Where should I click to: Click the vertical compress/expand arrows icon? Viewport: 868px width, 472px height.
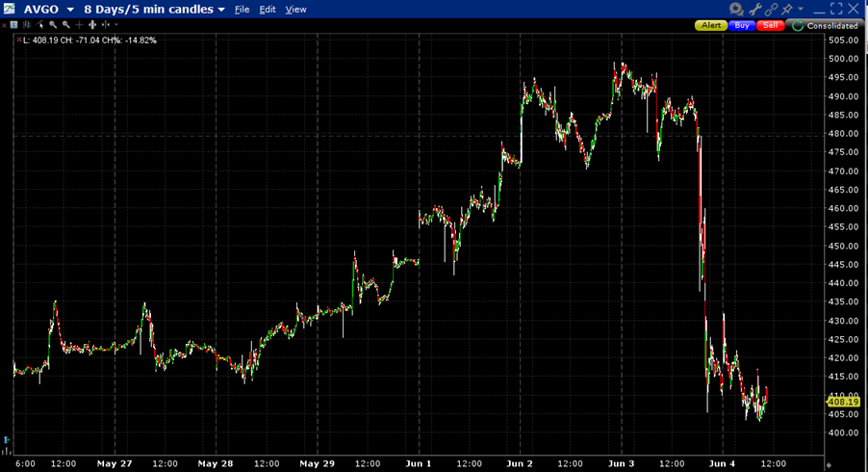92,24
